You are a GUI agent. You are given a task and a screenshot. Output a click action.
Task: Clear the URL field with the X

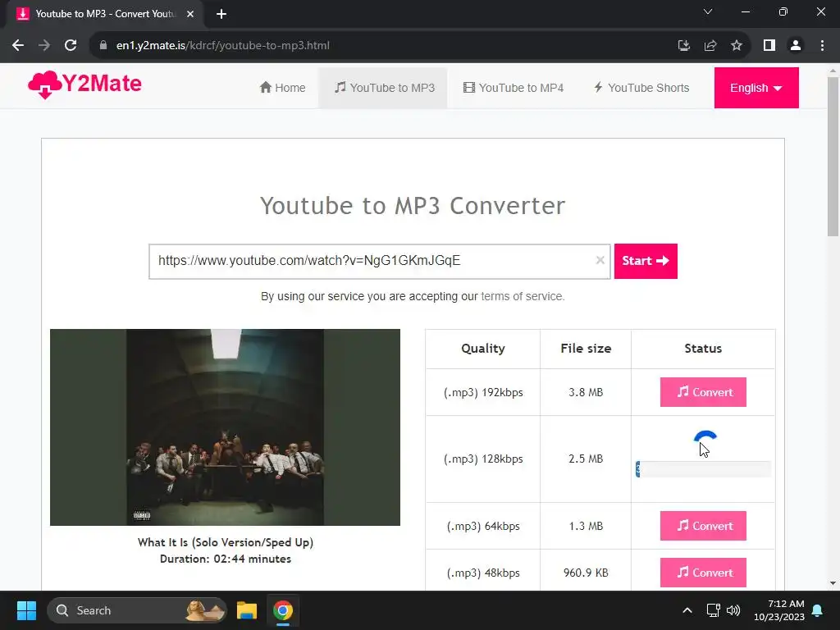[x=600, y=260]
